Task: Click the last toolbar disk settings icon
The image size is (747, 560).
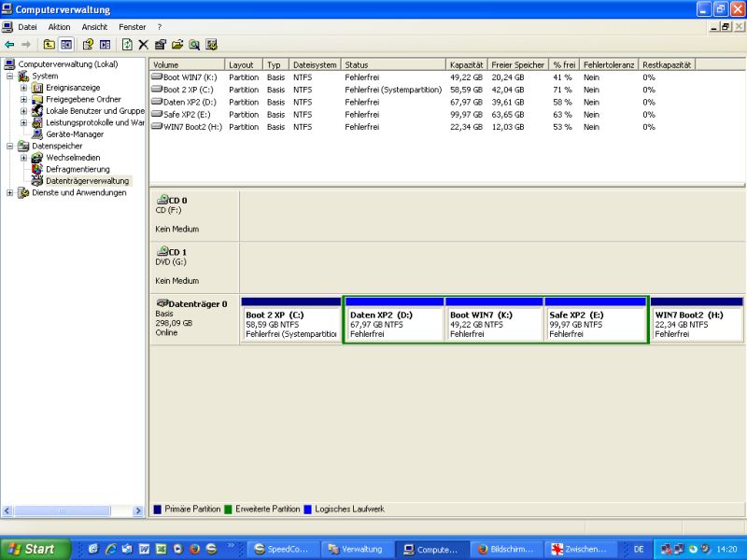Action: pos(212,45)
